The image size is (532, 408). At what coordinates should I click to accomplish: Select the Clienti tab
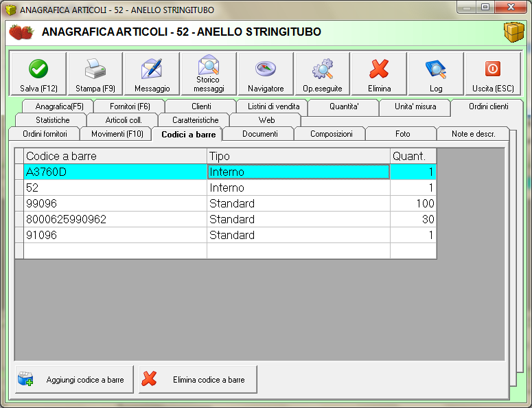[201, 106]
